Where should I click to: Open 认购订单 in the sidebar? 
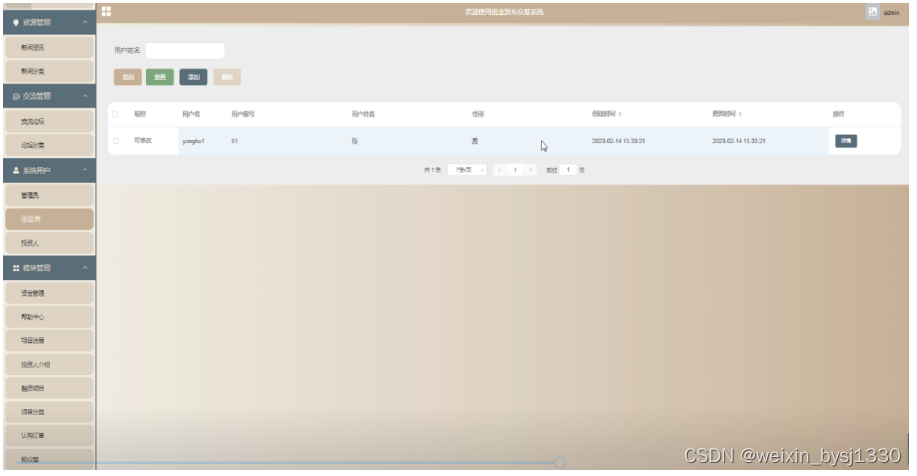[49, 436]
